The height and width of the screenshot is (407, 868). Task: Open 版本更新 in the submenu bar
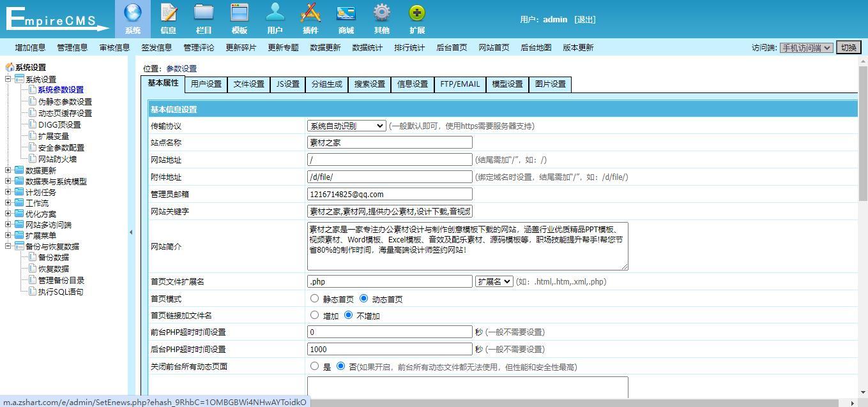(578, 47)
